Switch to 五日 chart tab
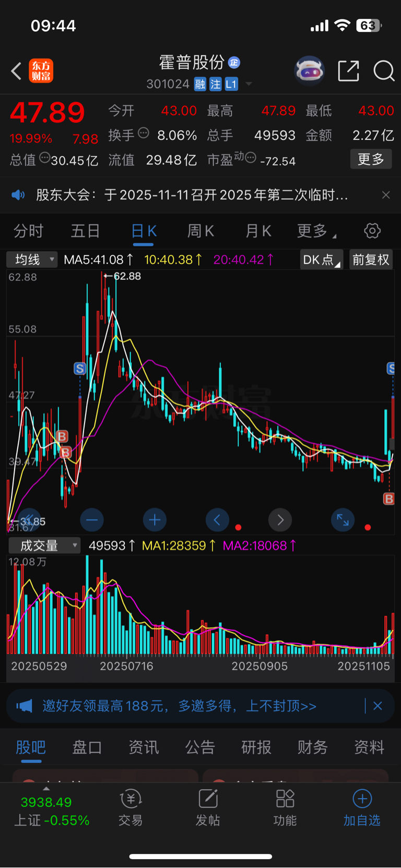 click(x=85, y=231)
